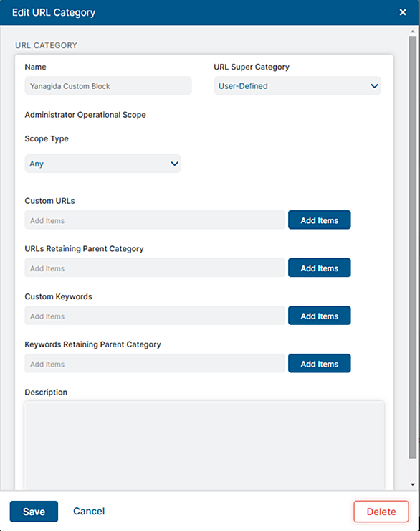Click the chevron arrow beside User-Defined
The image size is (420, 531).
374,86
